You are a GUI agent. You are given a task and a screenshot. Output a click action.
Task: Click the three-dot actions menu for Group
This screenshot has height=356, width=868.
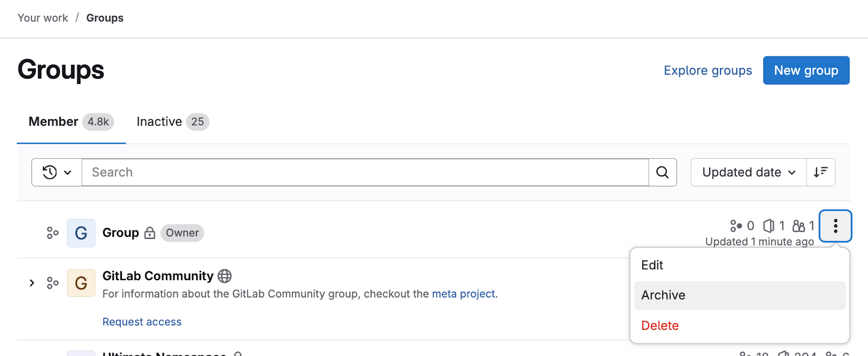(x=835, y=226)
